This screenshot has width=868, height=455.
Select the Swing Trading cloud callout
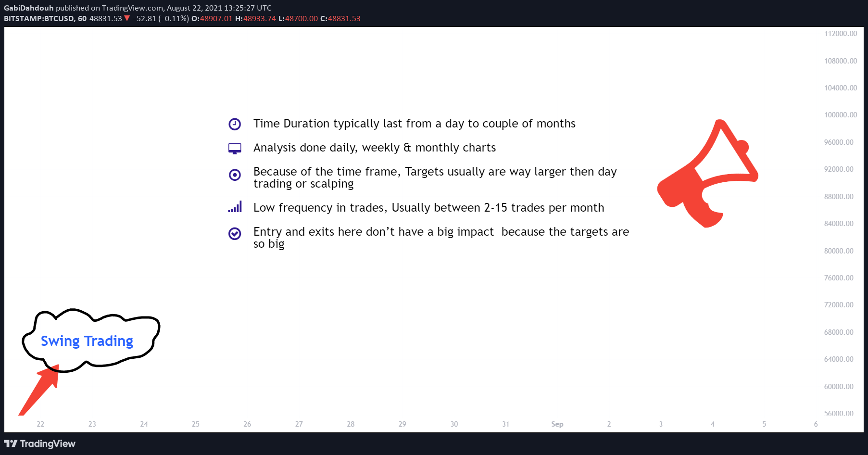pyautogui.click(x=91, y=341)
